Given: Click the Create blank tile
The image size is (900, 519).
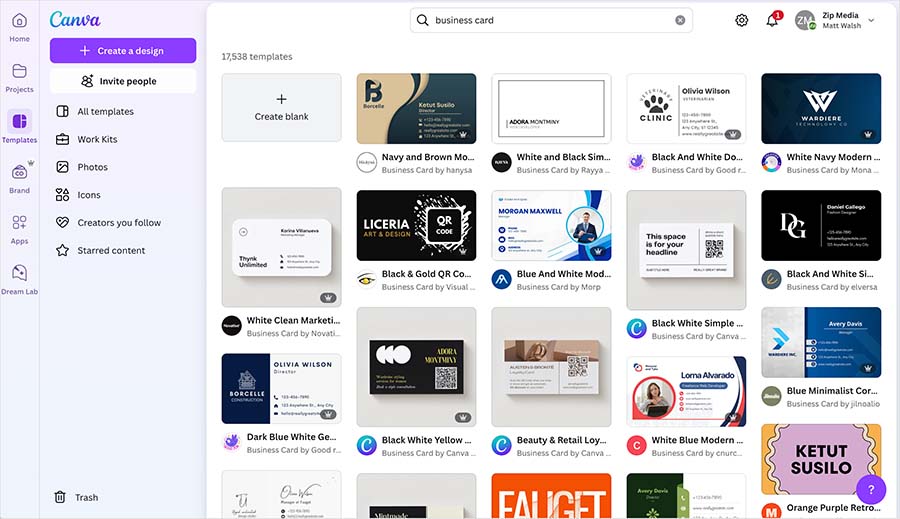Looking at the screenshot, I should [281, 107].
